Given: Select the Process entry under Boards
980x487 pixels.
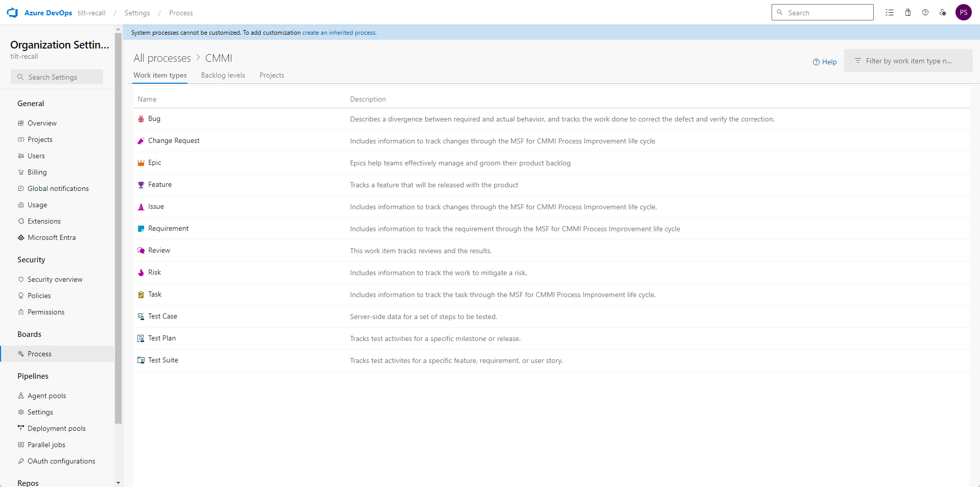Looking at the screenshot, I should (x=39, y=353).
